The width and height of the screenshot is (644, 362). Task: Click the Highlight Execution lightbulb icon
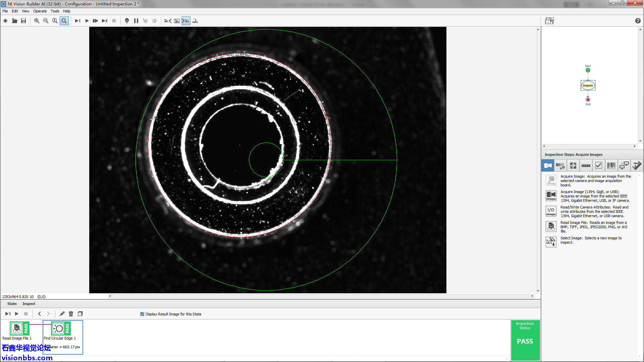127,21
